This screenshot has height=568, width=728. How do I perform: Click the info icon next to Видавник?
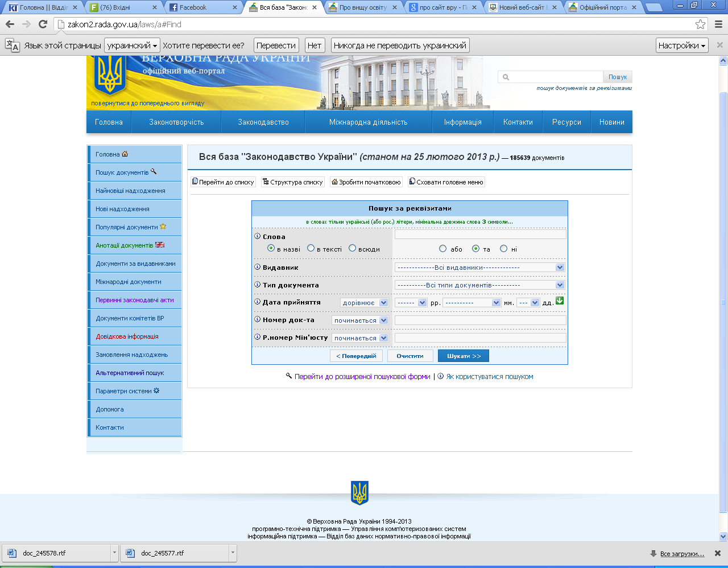coord(257,267)
